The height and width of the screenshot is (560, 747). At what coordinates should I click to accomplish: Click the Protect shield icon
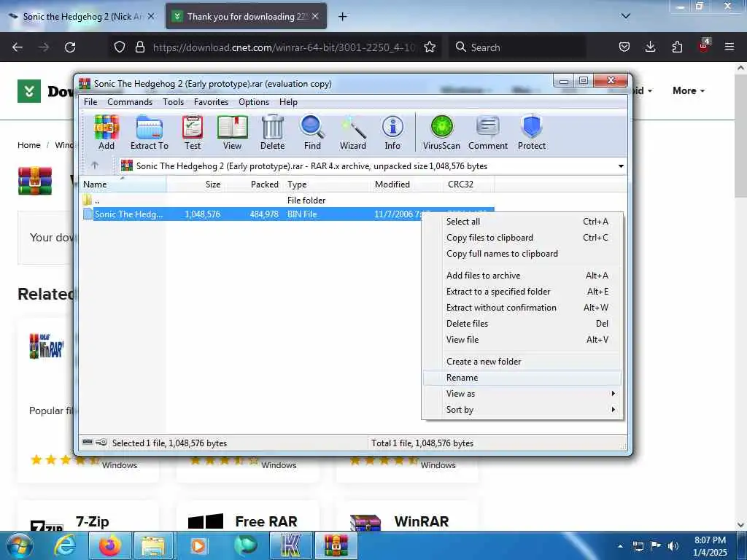[x=532, y=133]
